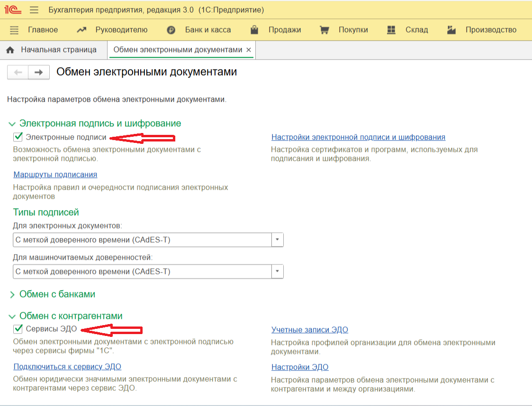Screen dimensions: 532x406
Task: Click the 1C logo icon
Action: (x=11, y=10)
